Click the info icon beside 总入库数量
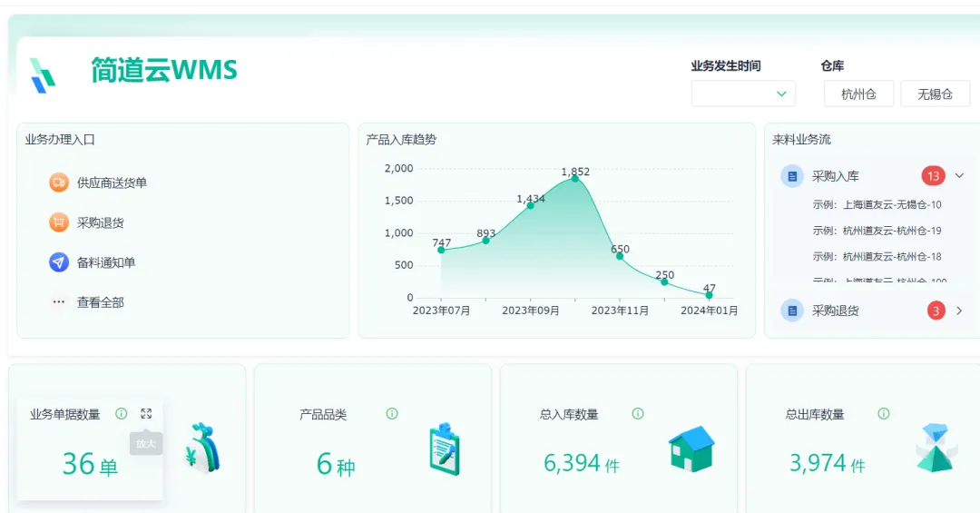The image size is (980, 513). tap(638, 413)
